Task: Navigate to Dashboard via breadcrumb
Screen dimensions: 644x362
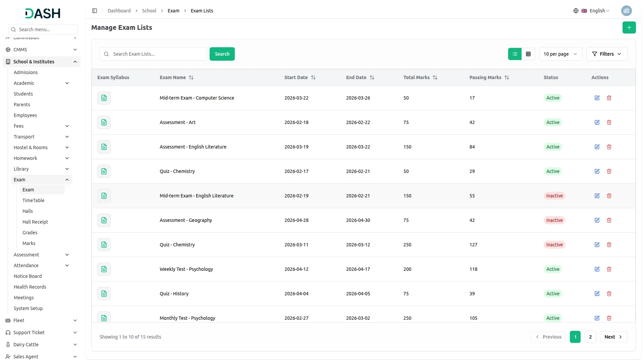Action: 119,10
